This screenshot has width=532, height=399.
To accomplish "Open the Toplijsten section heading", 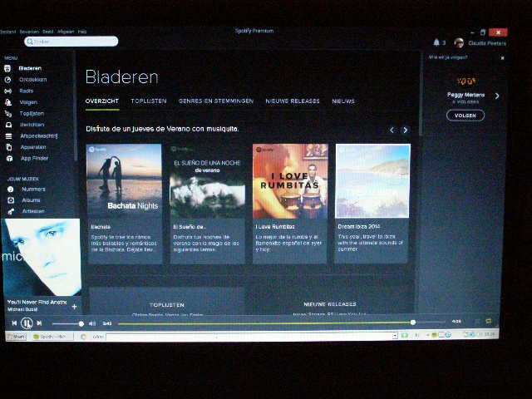I will pos(166,305).
